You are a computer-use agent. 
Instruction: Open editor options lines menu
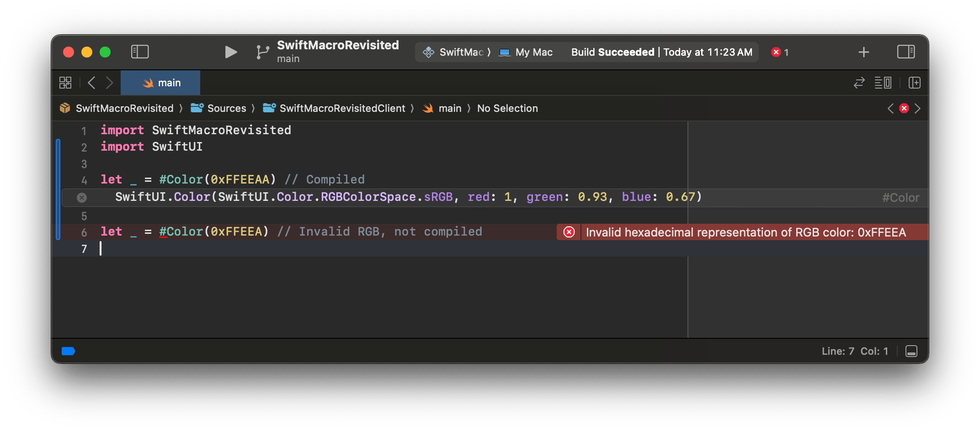[883, 83]
